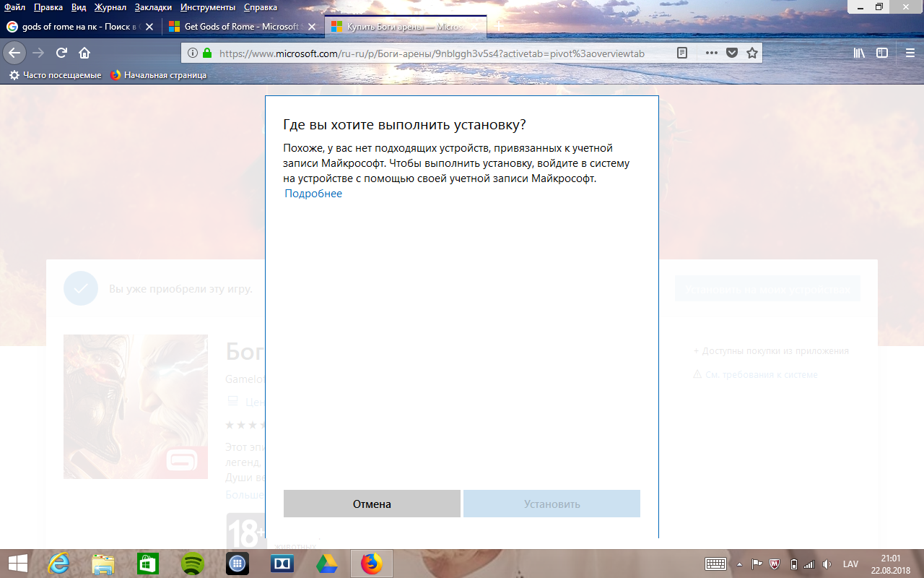This screenshot has width=924, height=578.
Task: Open Action Center flag icon
Action: [757, 564]
